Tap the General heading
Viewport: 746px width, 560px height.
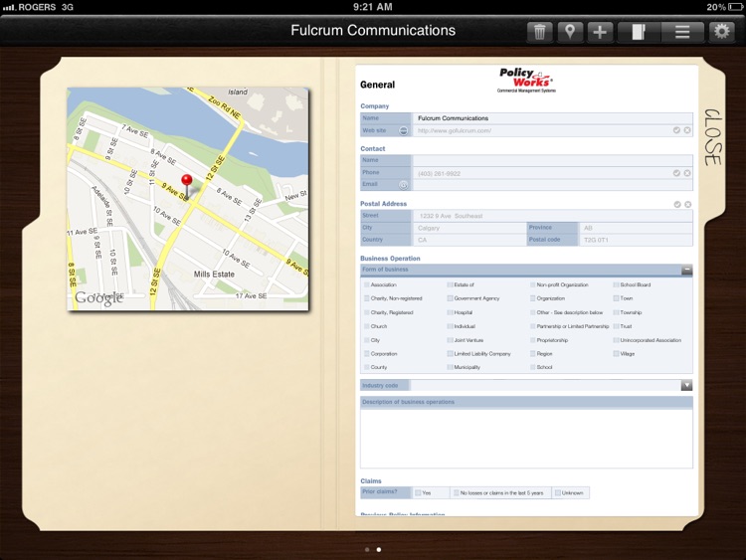pyautogui.click(x=377, y=85)
